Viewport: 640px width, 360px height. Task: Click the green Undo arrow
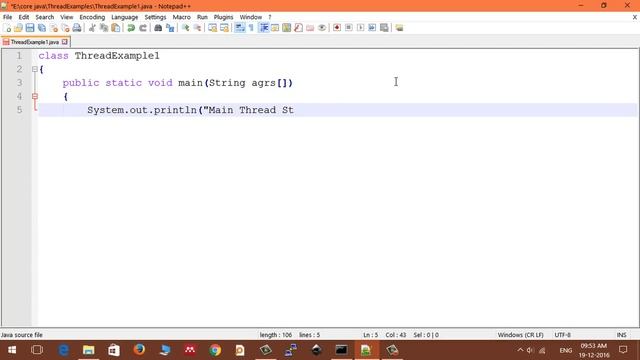coord(131,28)
